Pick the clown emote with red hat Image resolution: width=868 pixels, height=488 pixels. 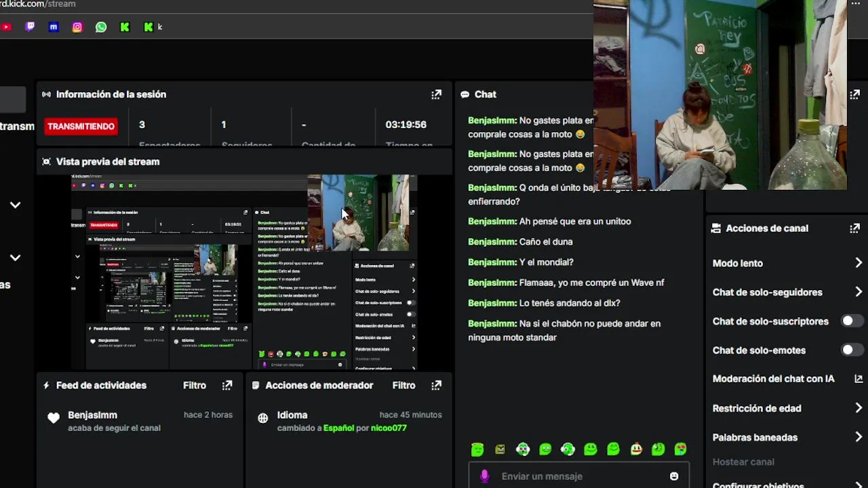pyautogui.click(x=636, y=449)
